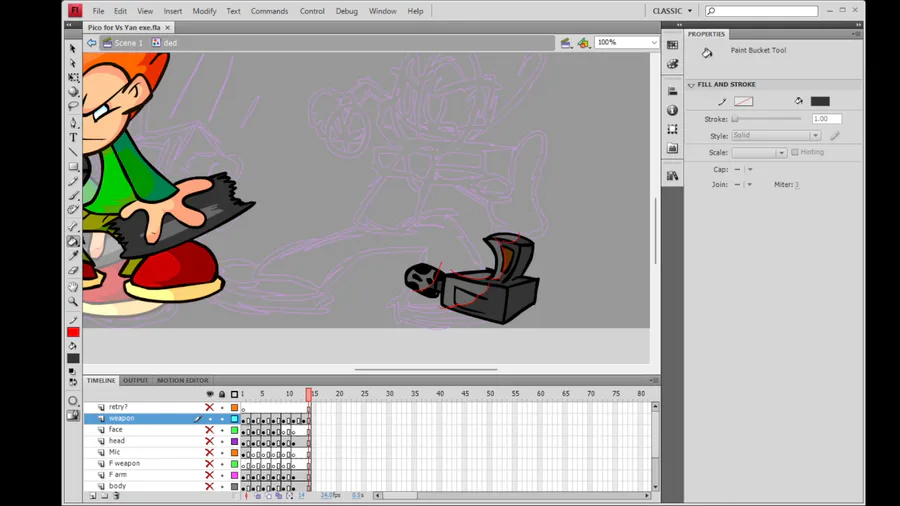Select the Zoom magnifier tool
The width and height of the screenshot is (900, 506).
click(x=73, y=301)
